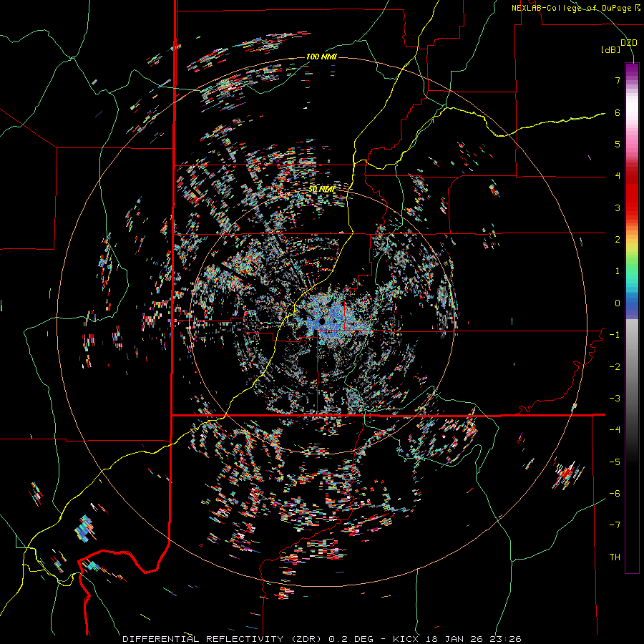Click the -4 dB scale value
644x644 pixels.
615,430
